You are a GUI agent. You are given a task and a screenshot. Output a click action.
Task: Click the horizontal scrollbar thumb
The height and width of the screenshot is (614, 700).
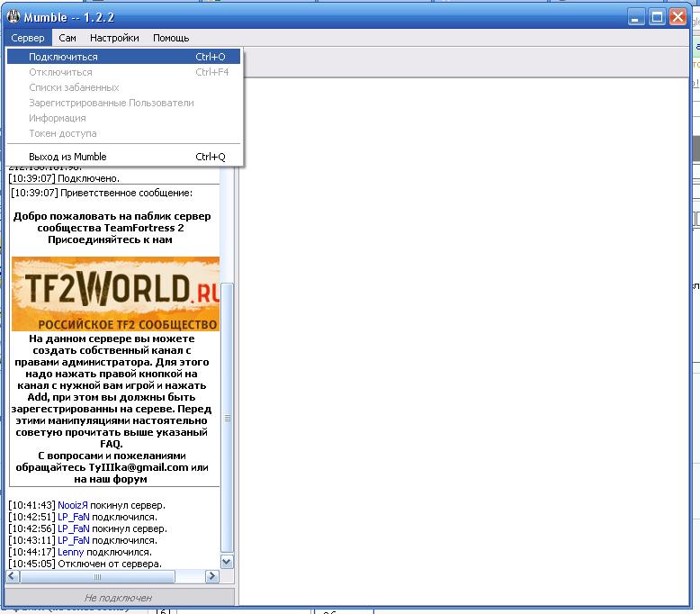pyautogui.click(x=97, y=576)
